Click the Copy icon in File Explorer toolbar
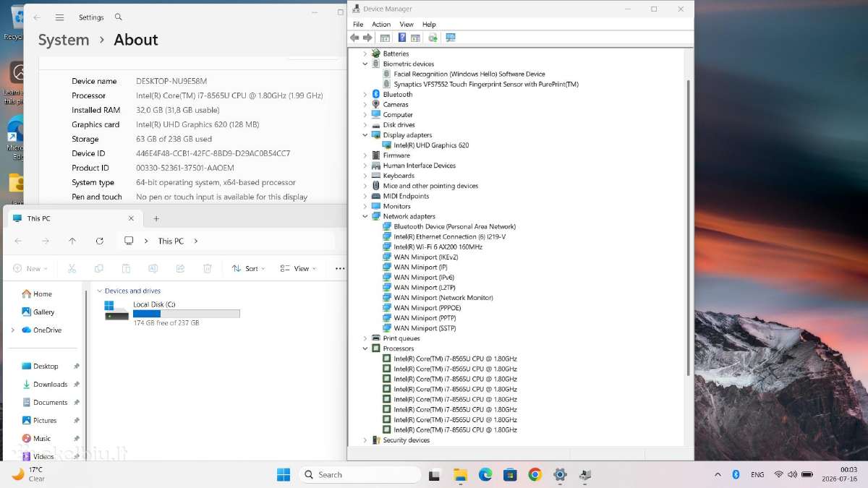 point(99,268)
